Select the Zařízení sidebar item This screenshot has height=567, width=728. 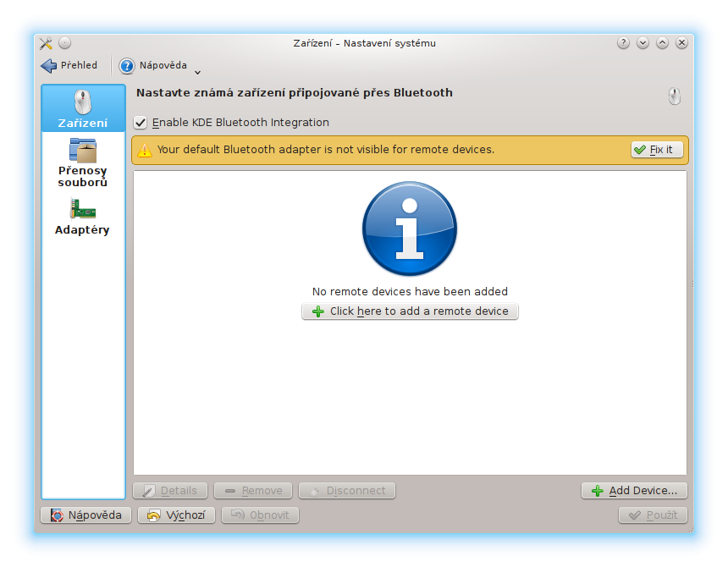[83, 108]
